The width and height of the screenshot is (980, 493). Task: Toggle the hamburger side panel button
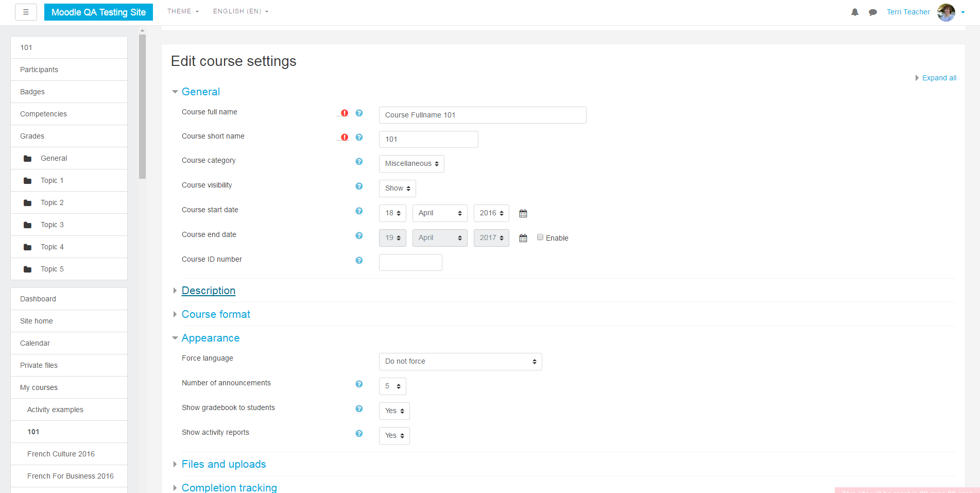26,12
